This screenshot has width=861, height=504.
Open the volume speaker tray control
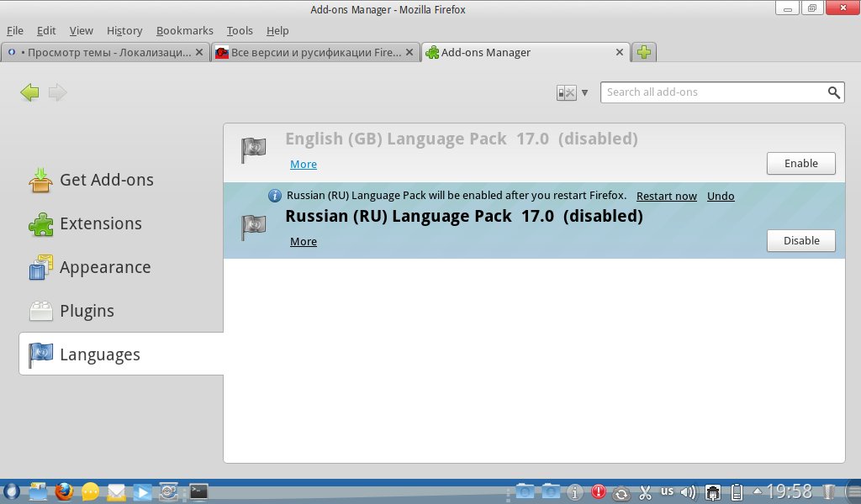[688, 492]
